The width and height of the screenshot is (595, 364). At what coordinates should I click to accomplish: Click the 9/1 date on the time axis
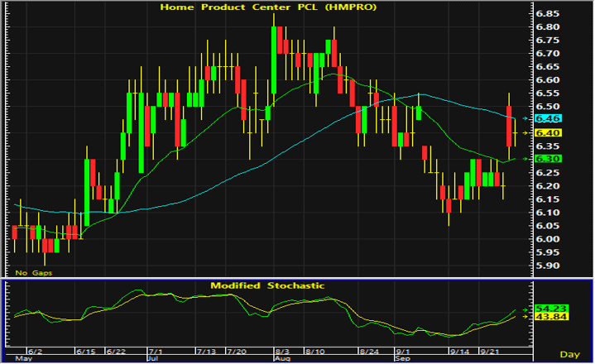(x=403, y=352)
